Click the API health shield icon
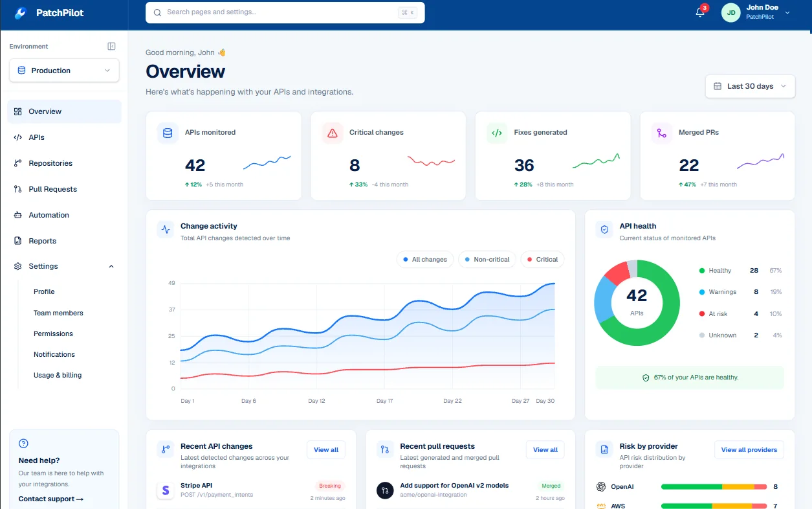The width and height of the screenshot is (812, 509). 604,229
